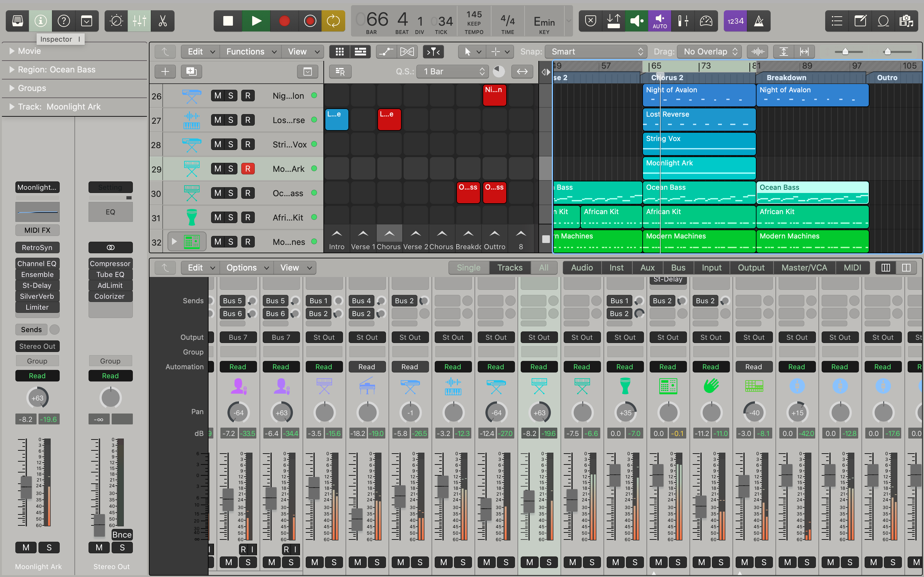The width and height of the screenshot is (924, 577).
Task: Open the Library icon in the control bar
Action: 18,21
